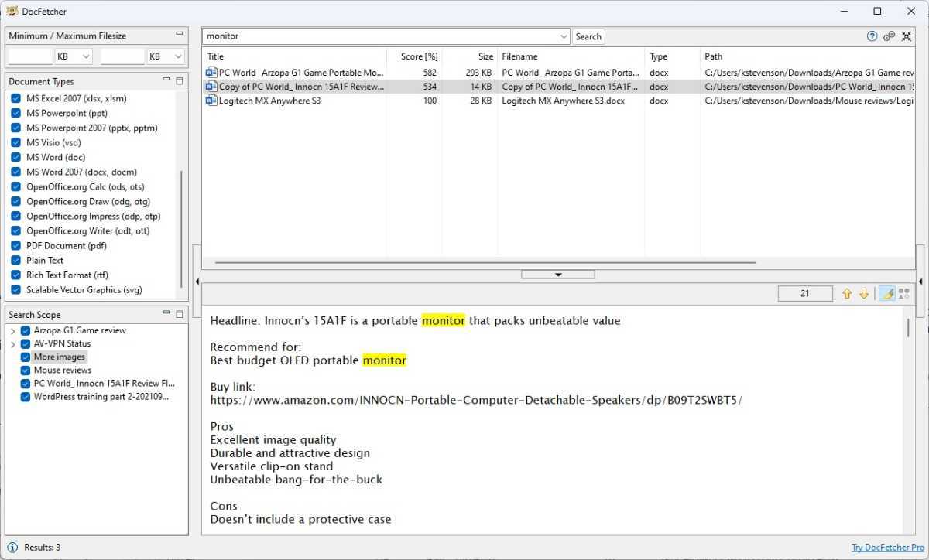Expand the AV-VPN Status folder
This screenshot has height=560, width=929.
tap(13, 343)
